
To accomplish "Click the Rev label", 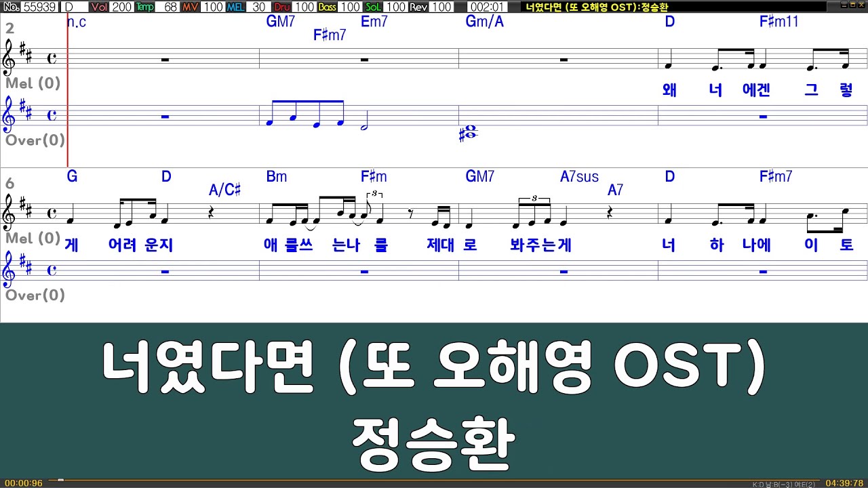I will point(418,7).
